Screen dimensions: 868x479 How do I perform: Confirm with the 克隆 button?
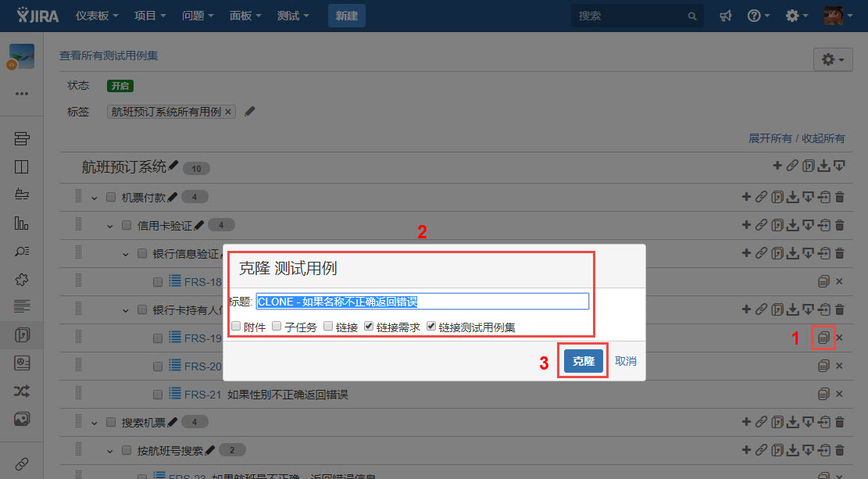(584, 361)
